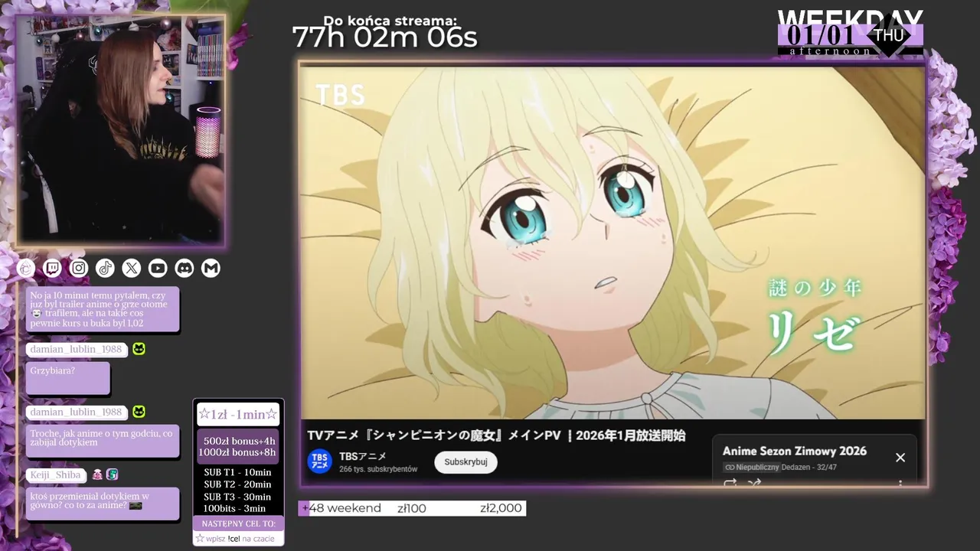
Task: Click the X (Twitter) social icon
Action: point(132,268)
